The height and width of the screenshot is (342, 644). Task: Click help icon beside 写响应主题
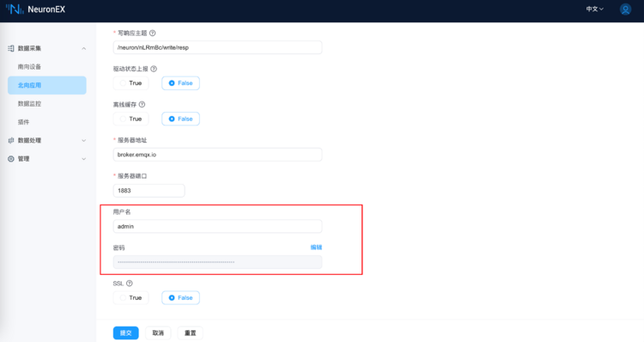[x=152, y=33]
